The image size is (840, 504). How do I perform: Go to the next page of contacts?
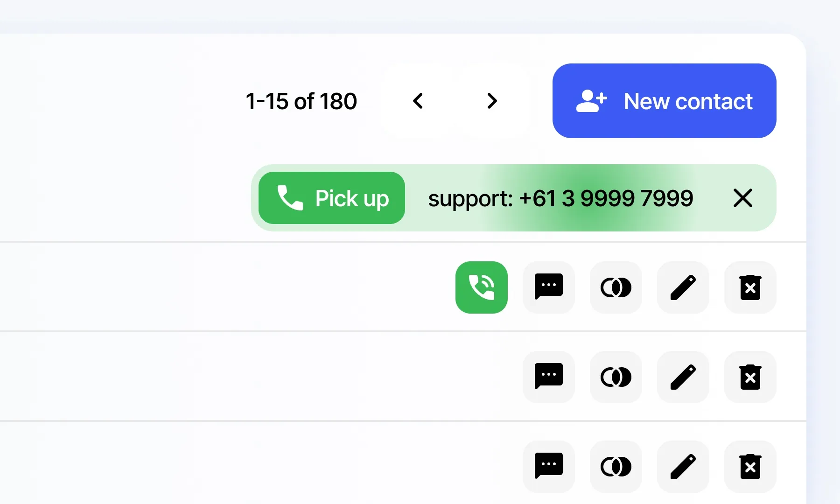point(492,101)
